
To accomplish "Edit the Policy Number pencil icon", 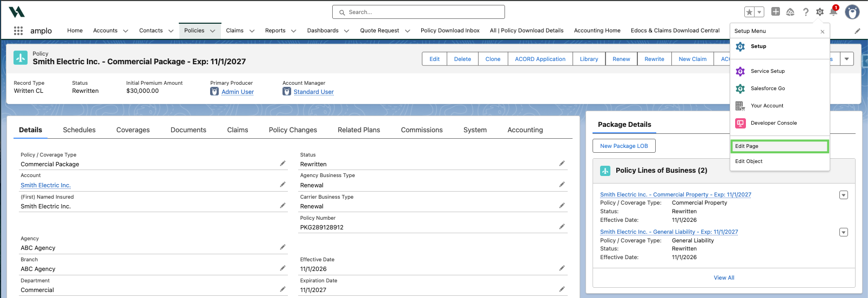I will click(562, 226).
